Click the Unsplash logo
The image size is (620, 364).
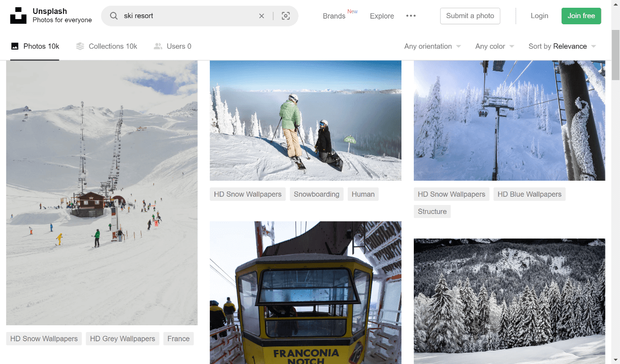pos(18,15)
